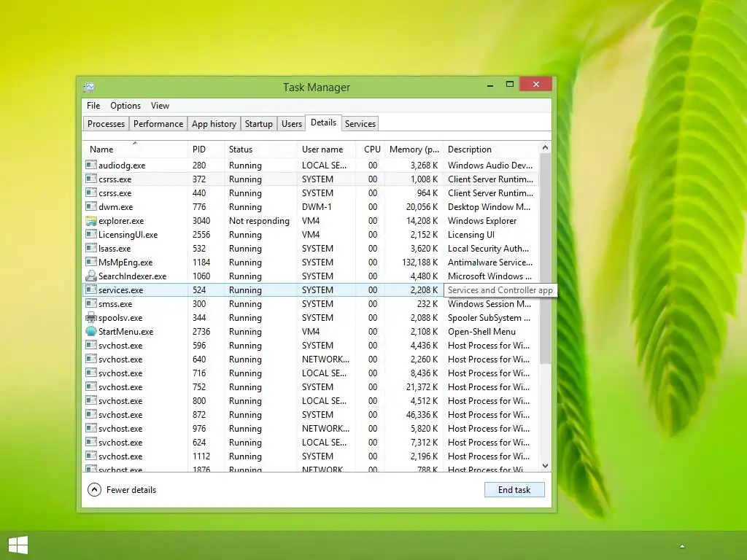Sort by the Name column header
Image resolution: width=747 pixels, height=560 pixels.
pyautogui.click(x=135, y=149)
